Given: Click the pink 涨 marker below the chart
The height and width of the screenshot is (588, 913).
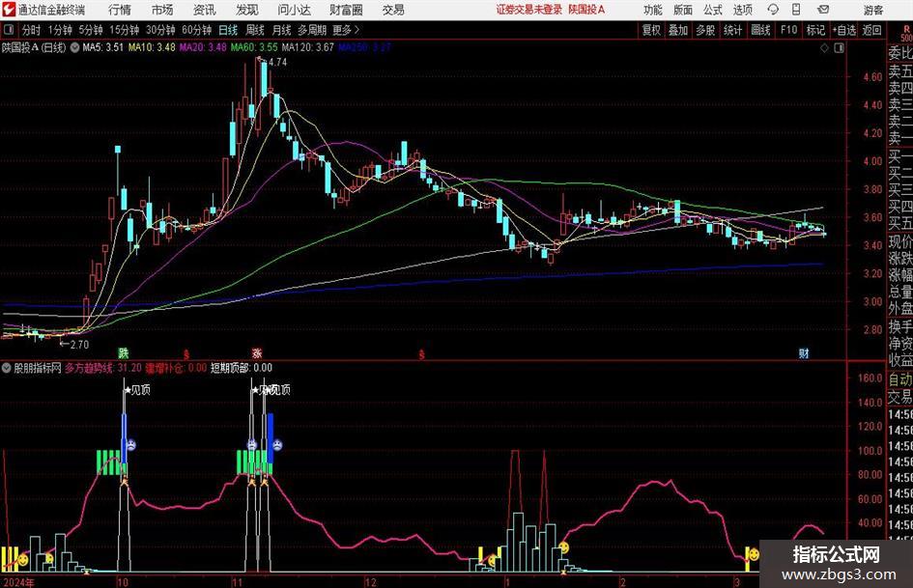Looking at the screenshot, I should pos(257,352).
